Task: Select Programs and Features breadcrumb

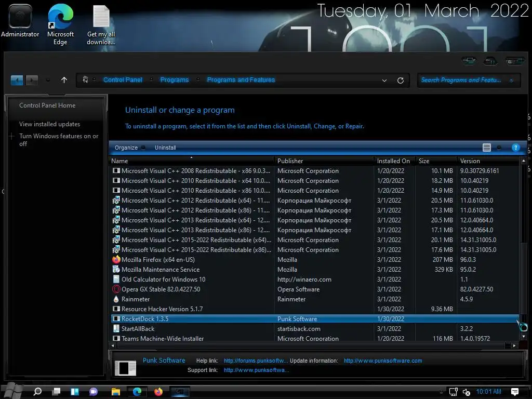Action: point(241,79)
